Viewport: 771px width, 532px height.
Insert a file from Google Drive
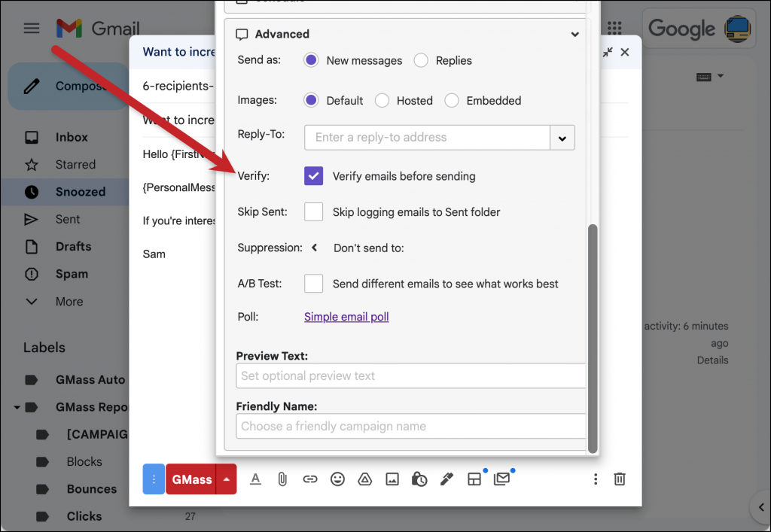(364, 479)
